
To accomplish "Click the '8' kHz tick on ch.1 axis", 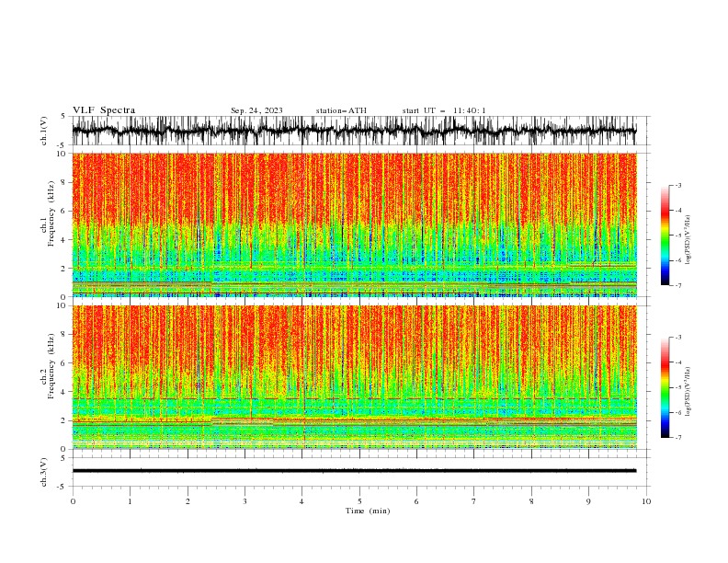I will pyautogui.click(x=65, y=182).
